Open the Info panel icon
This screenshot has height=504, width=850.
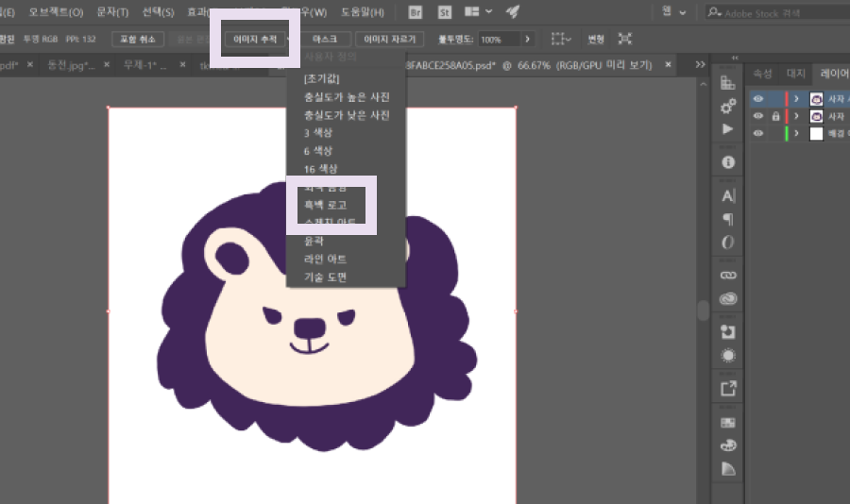coord(728,162)
